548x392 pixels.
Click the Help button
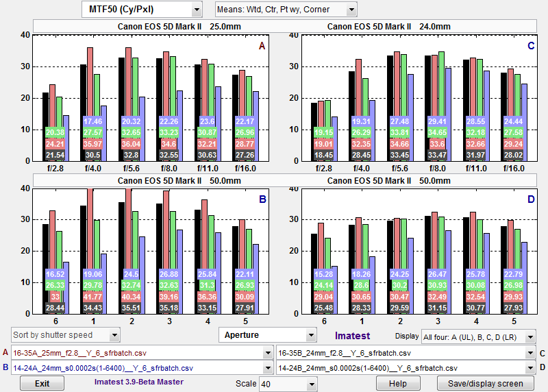click(398, 383)
